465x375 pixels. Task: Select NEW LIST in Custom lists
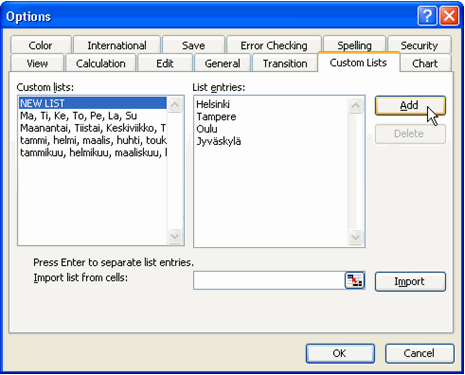[93, 103]
